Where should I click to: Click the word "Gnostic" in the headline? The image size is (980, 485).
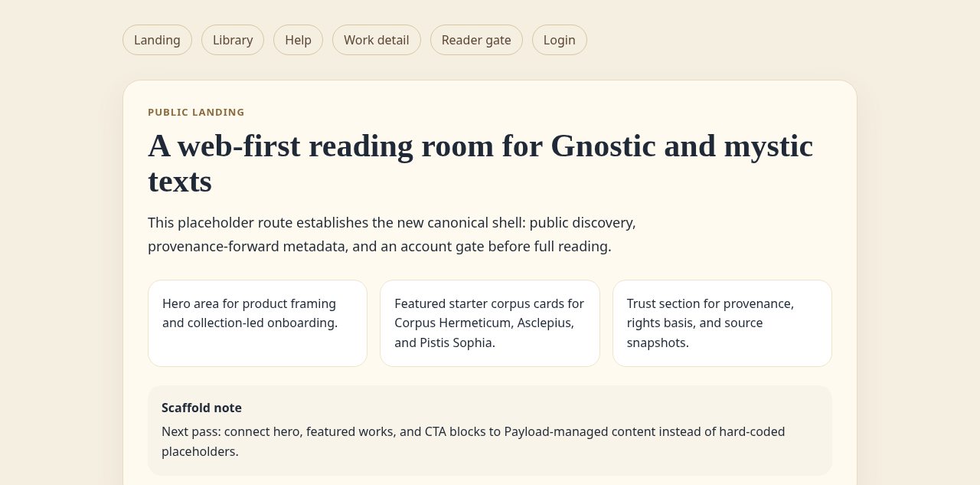tap(603, 146)
